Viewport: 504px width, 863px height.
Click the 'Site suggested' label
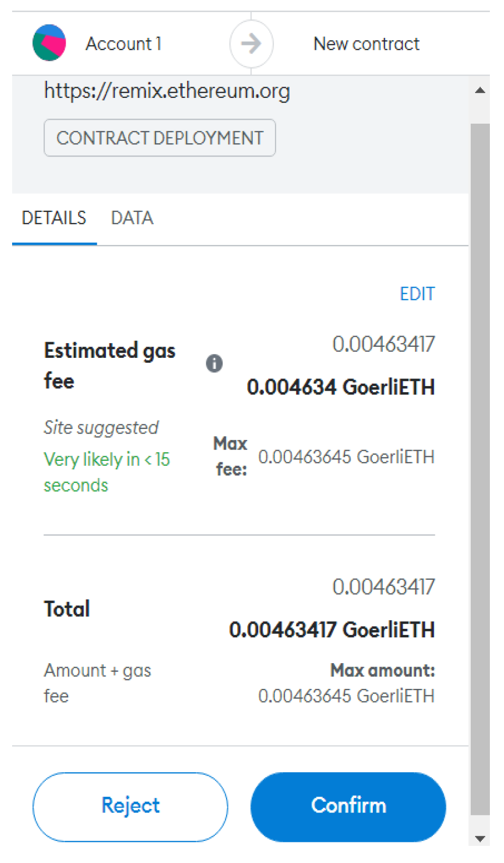coord(101,428)
